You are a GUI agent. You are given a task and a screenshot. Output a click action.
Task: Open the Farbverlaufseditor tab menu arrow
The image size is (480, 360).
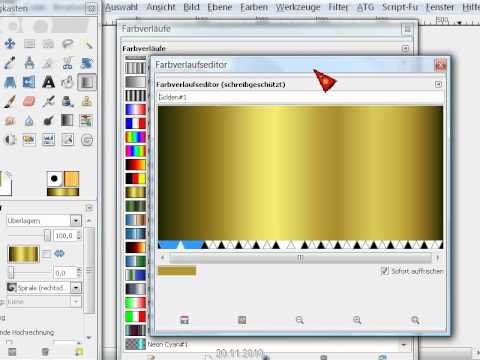point(438,84)
